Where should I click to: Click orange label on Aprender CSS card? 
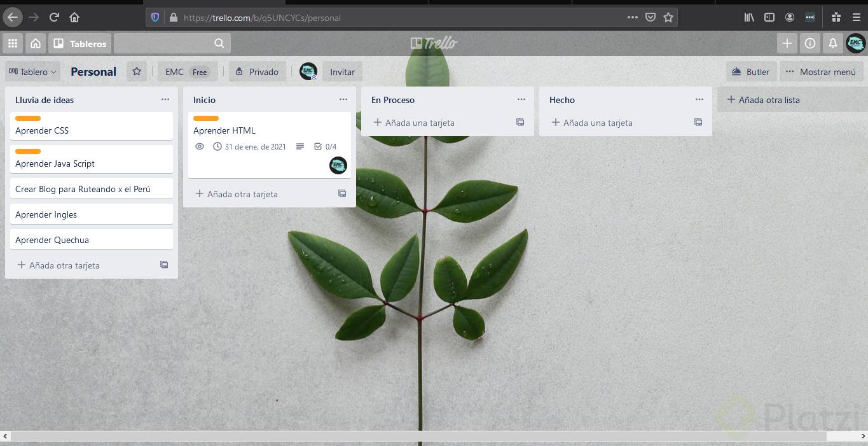point(28,118)
